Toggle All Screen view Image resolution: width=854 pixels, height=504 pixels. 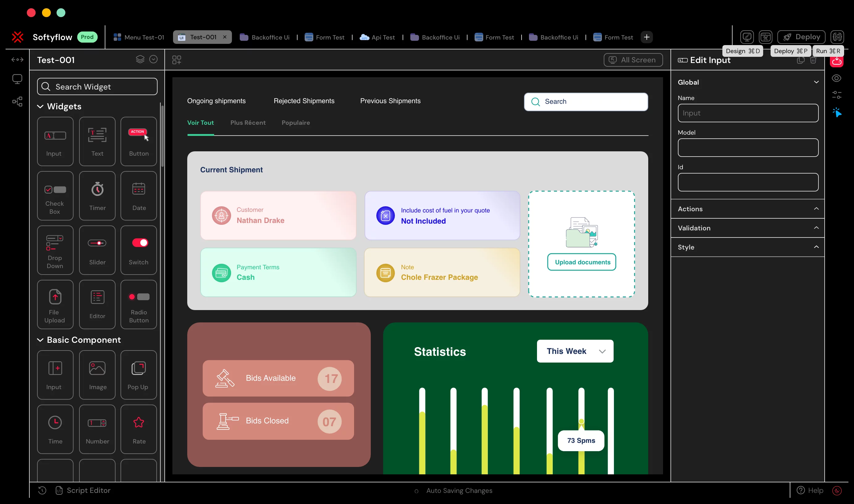click(x=633, y=60)
